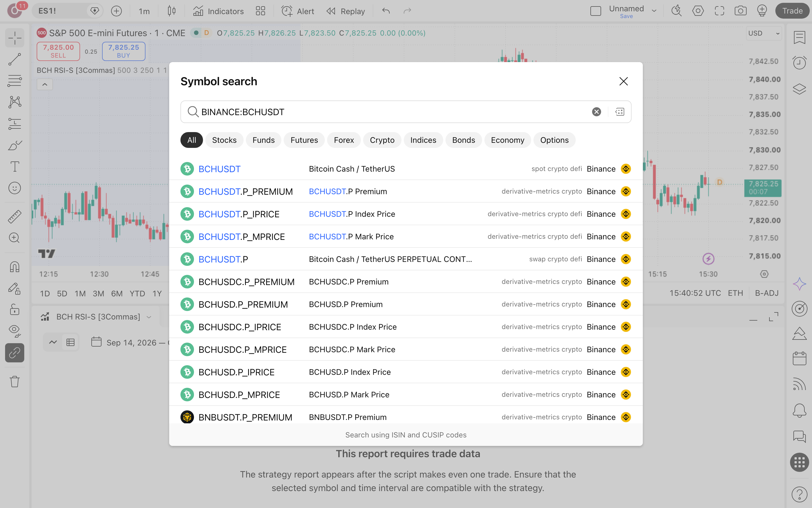Filter results by Futures

pos(304,140)
